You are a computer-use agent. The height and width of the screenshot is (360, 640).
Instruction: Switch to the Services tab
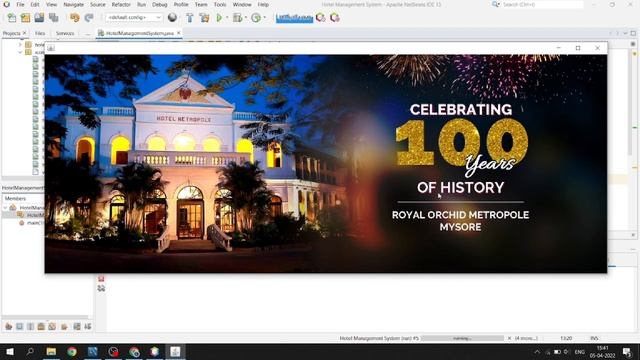point(65,33)
